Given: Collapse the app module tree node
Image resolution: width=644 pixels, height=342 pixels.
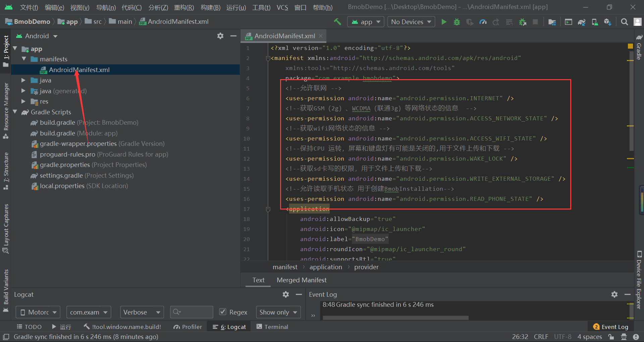Looking at the screenshot, I should pyautogui.click(x=15, y=49).
